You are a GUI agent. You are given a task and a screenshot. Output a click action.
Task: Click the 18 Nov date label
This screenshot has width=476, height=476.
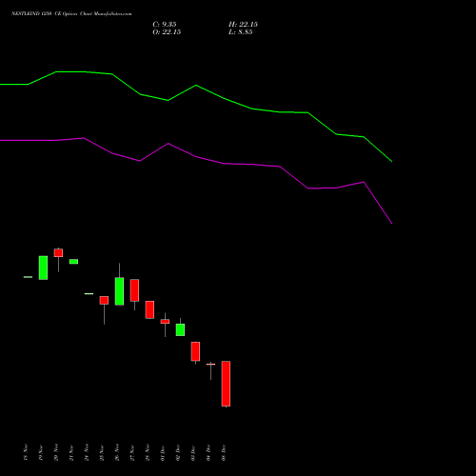26,452
